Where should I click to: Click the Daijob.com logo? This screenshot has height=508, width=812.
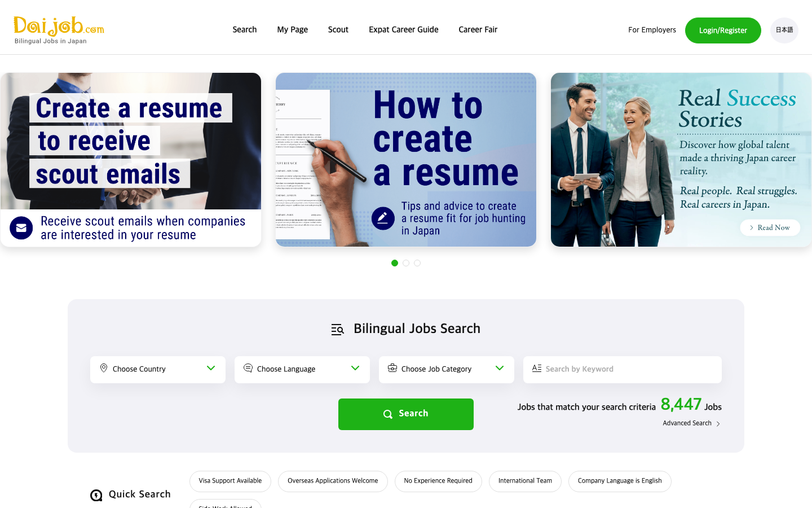coord(59,30)
